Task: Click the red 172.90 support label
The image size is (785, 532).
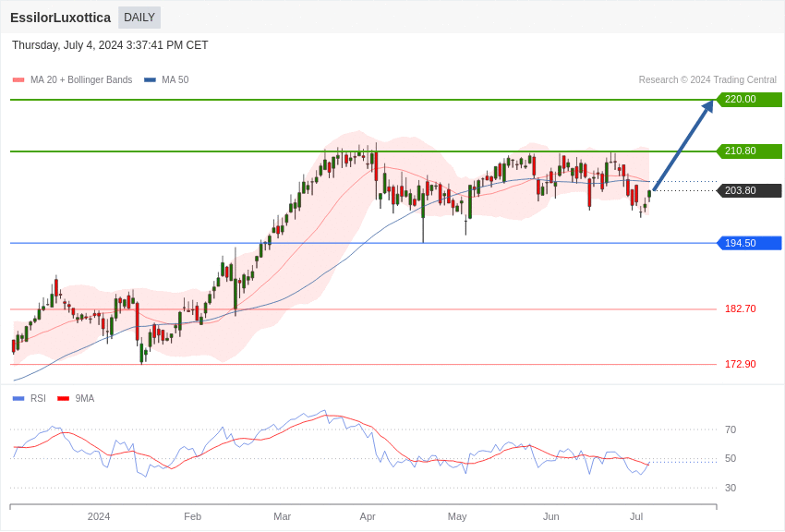Action: coord(740,365)
